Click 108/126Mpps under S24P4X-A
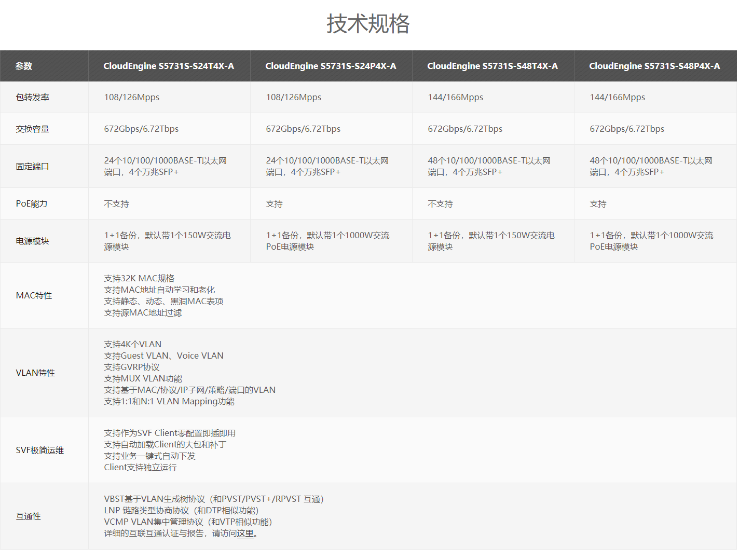The height and width of the screenshot is (560, 739). [294, 98]
